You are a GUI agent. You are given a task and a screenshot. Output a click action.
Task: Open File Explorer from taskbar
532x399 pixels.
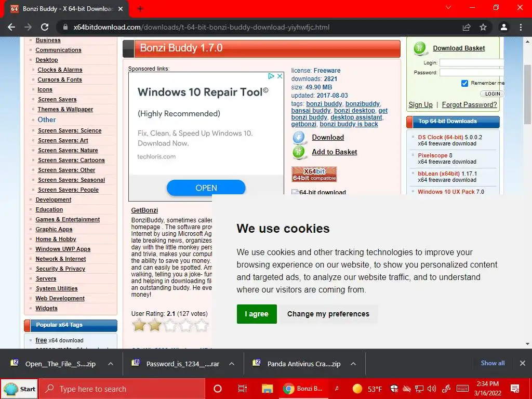tap(267, 389)
